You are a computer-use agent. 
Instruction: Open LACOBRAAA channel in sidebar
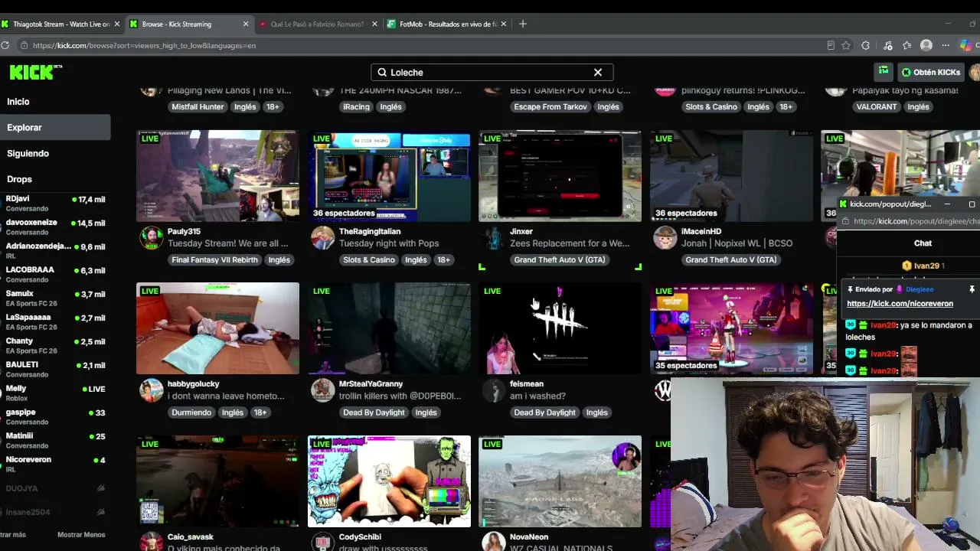[55, 274]
